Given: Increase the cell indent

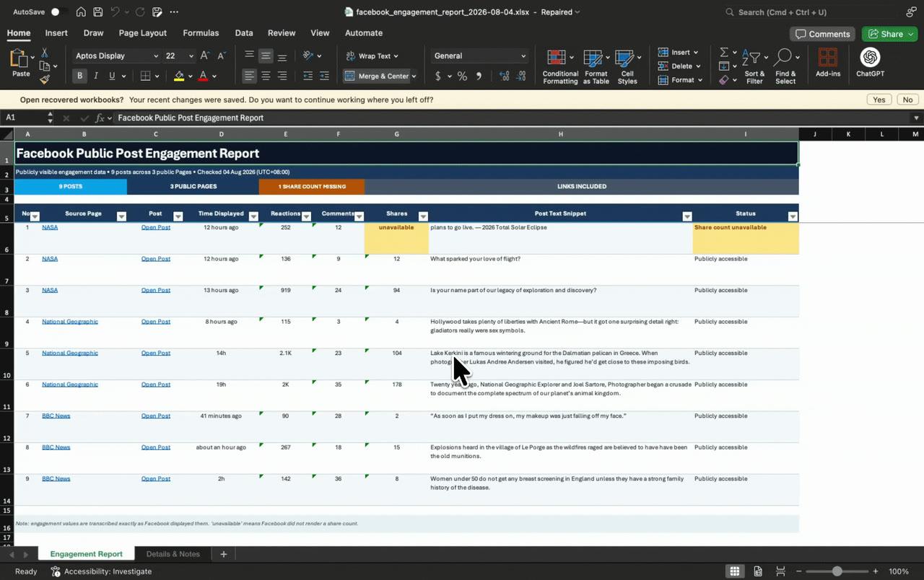Looking at the screenshot, I should (324, 76).
